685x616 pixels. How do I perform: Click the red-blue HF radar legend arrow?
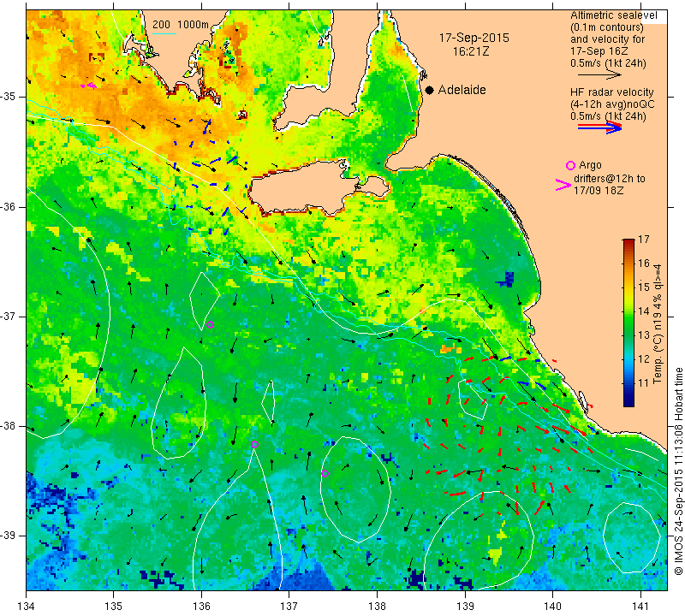599,127
